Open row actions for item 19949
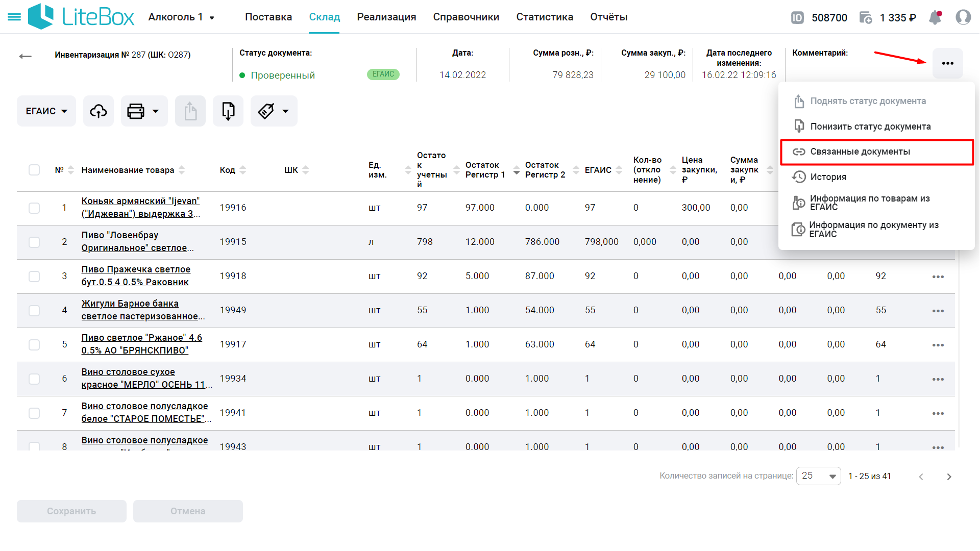Screen dimensions: 980x551 coord(938,311)
